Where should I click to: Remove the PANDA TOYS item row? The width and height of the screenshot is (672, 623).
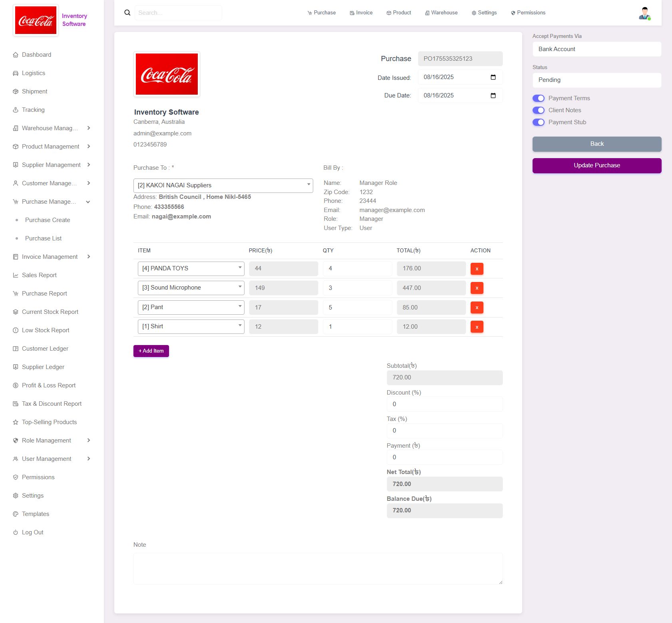477,269
